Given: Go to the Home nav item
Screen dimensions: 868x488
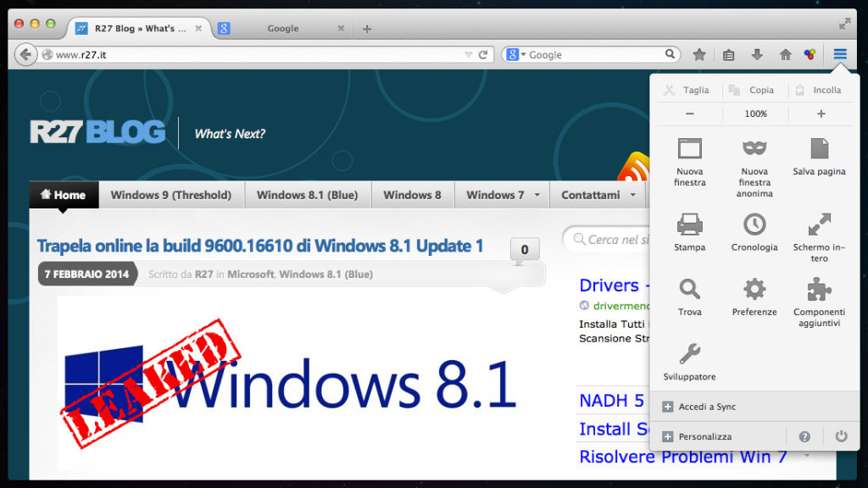Looking at the screenshot, I should [x=64, y=195].
